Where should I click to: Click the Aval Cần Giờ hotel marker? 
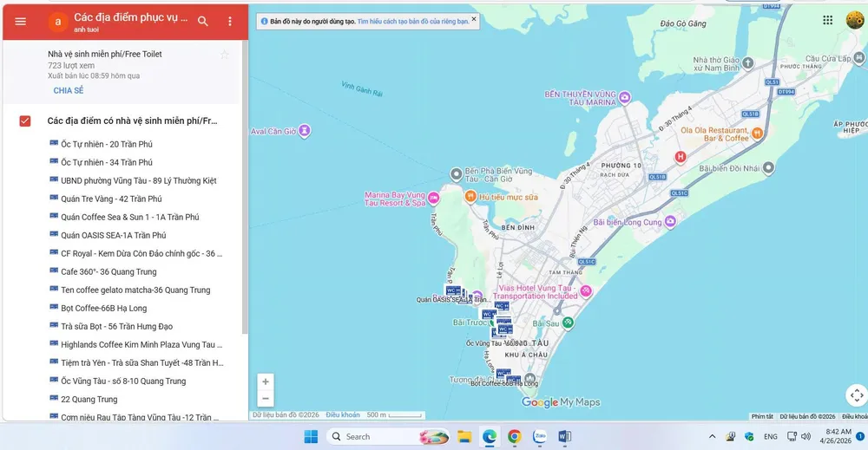pos(305,131)
